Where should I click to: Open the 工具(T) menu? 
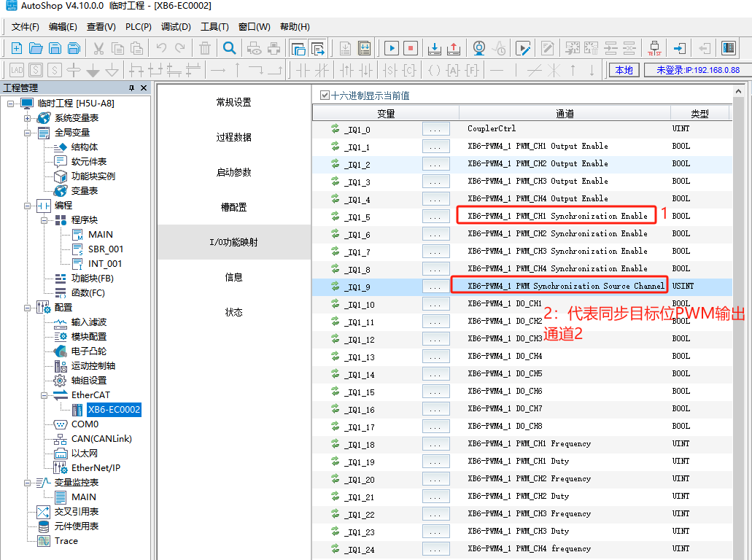pyautogui.click(x=214, y=27)
